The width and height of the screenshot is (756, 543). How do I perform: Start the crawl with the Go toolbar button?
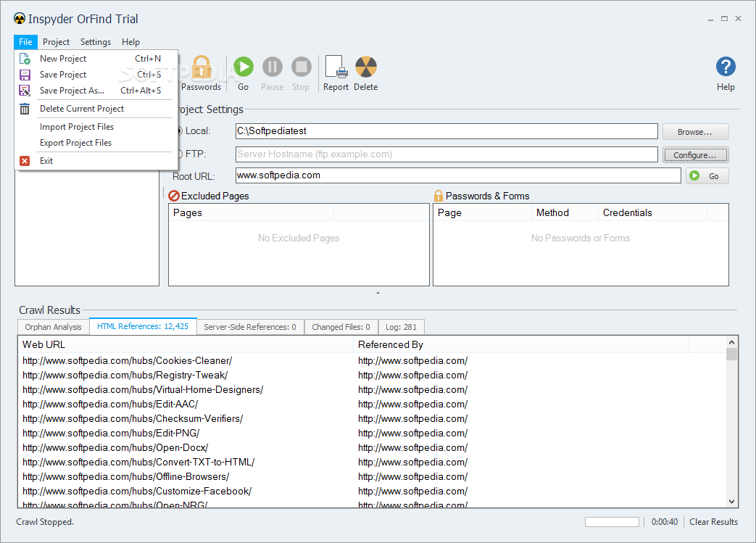pos(244,67)
